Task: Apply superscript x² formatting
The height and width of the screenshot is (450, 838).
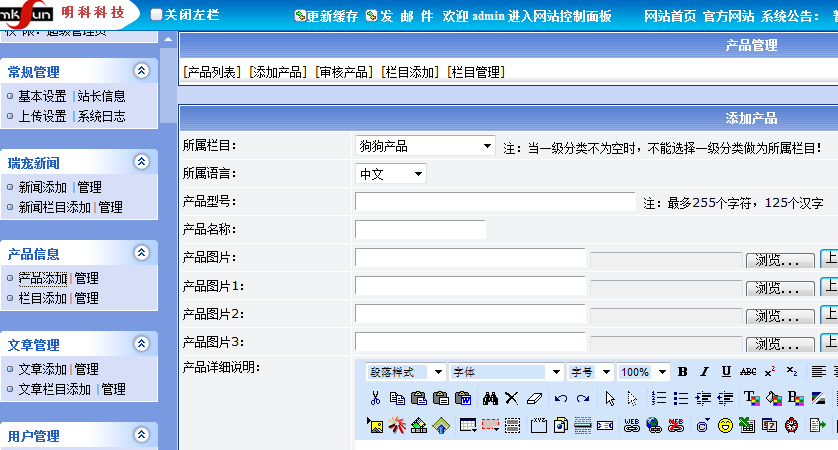Action: pos(770,371)
